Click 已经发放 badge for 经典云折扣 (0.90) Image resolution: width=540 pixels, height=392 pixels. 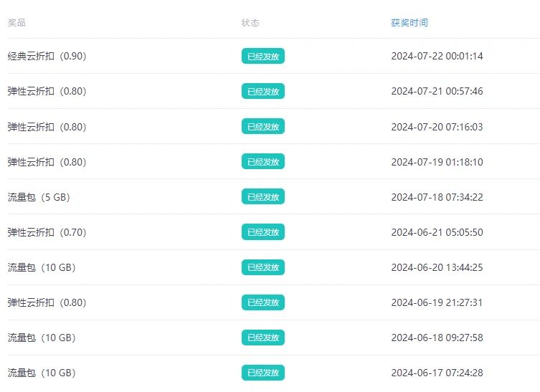[263, 56]
